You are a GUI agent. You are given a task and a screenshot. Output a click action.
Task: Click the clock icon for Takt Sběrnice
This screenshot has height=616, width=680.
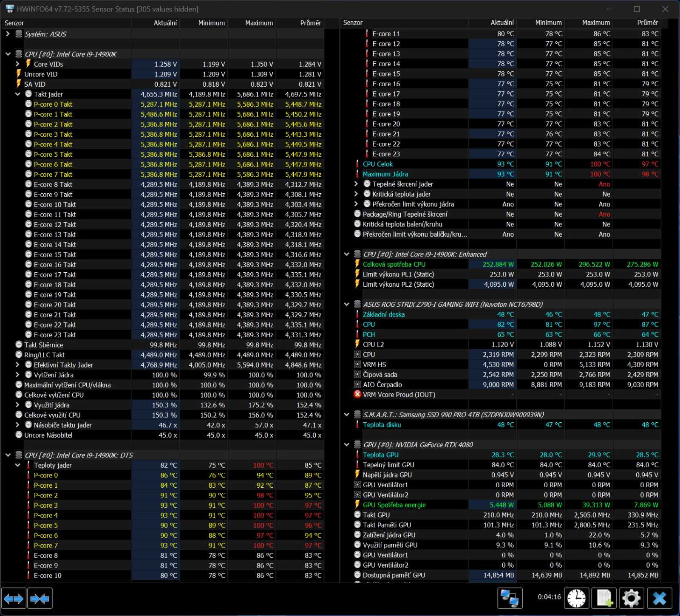tap(19, 345)
